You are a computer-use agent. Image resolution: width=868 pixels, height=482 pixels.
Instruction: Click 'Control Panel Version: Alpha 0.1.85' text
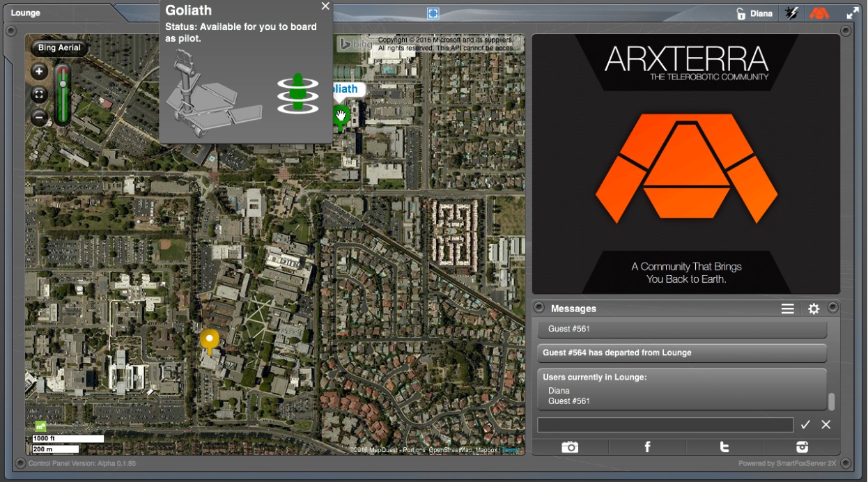click(x=82, y=464)
